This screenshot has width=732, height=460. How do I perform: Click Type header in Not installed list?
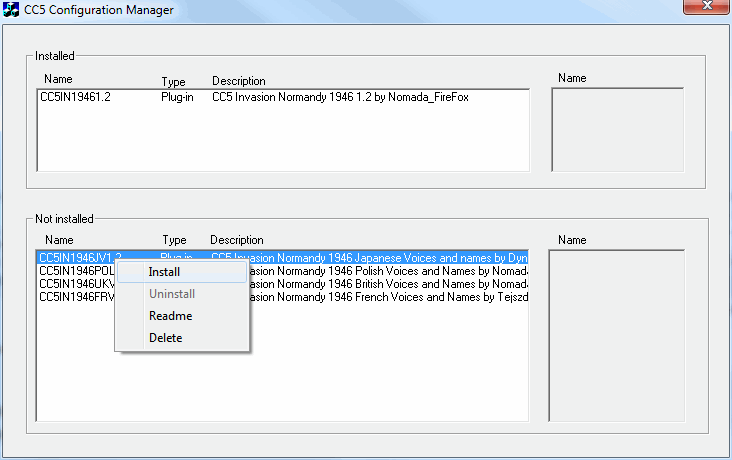tap(174, 240)
